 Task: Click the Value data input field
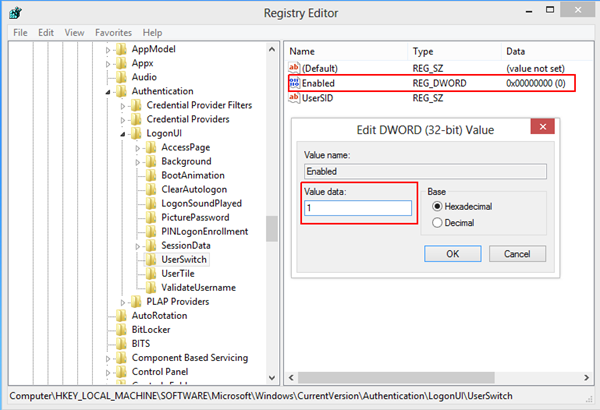[x=358, y=208]
